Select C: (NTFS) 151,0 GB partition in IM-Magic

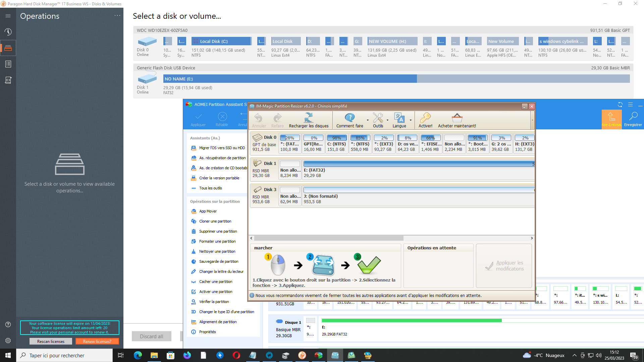click(x=336, y=143)
